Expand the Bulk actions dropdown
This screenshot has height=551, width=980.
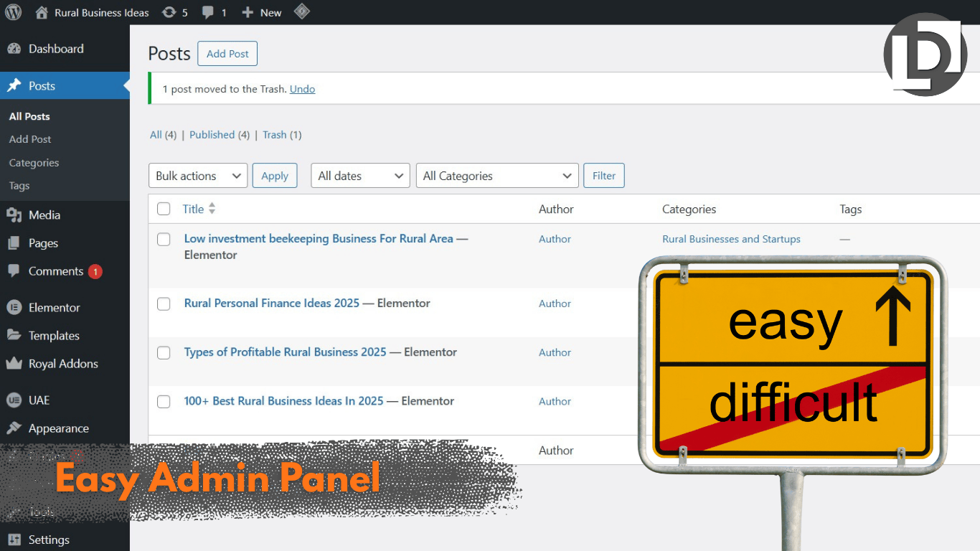(x=198, y=176)
